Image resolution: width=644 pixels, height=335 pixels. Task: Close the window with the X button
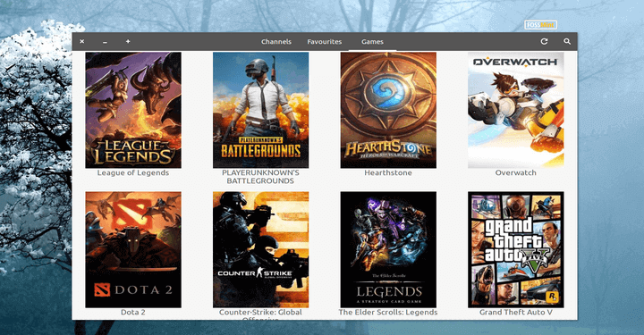pyautogui.click(x=82, y=41)
